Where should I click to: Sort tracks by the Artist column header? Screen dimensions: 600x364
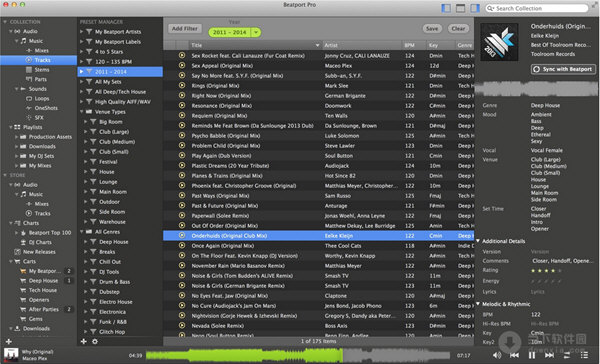[x=362, y=45]
